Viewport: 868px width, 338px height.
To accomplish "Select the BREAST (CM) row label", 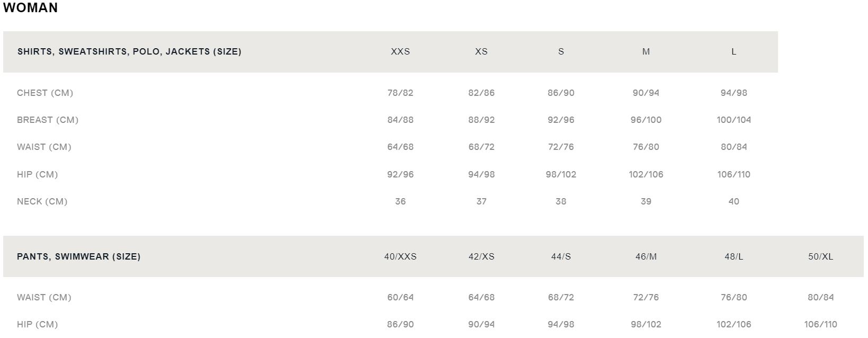I will click(48, 120).
